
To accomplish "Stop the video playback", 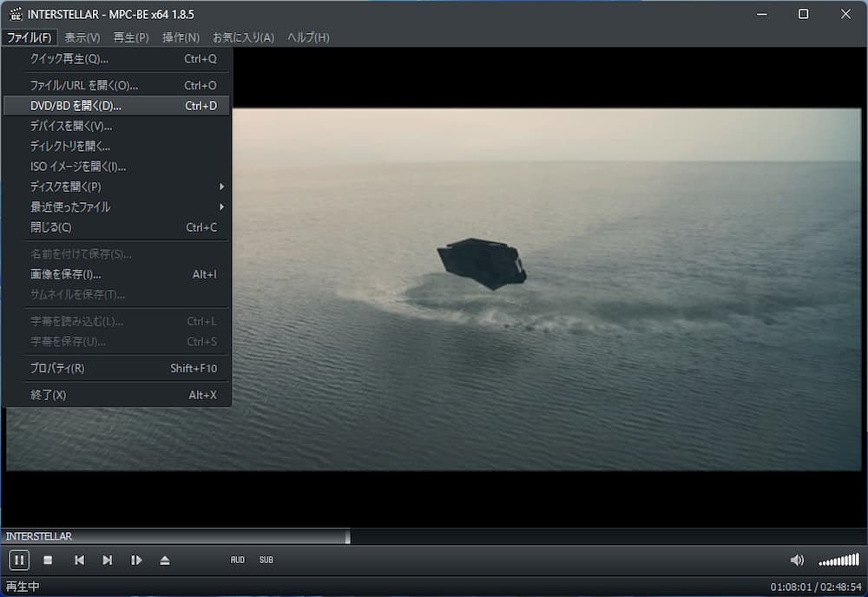I will tap(48, 560).
